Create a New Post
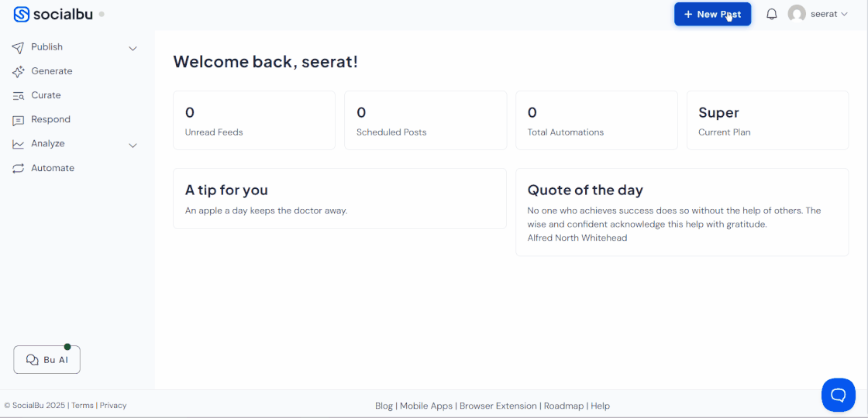 pyautogui.click(x=711, y=14)
